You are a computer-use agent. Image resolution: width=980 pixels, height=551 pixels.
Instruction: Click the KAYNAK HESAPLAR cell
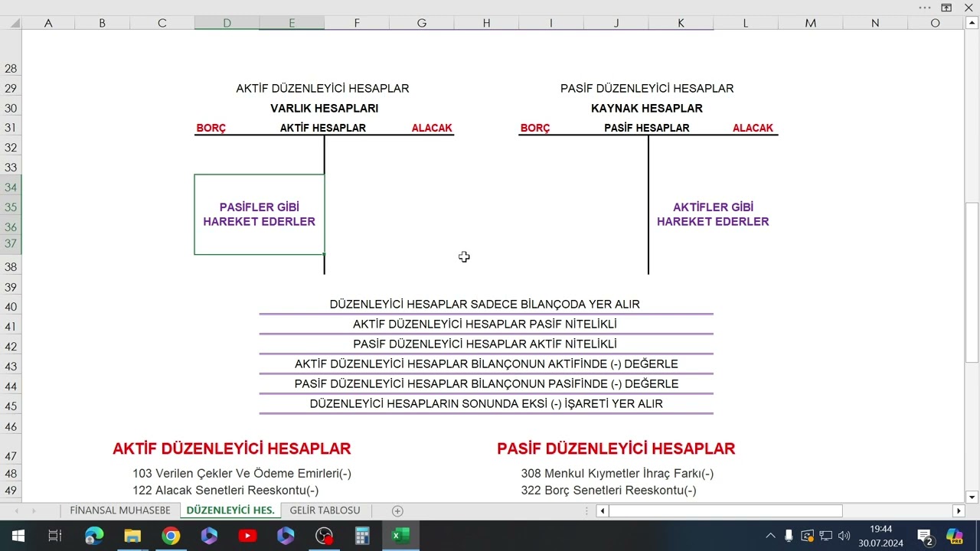tap(647, 108)
